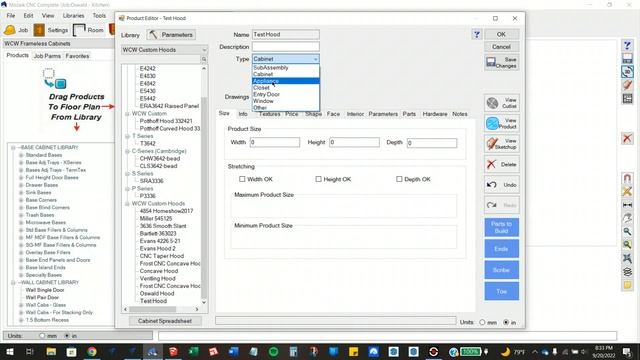Viewport: 640px width, 360px height.
Task: Click the 3D view icon on right sidebar
Action: tap(627, 72)
